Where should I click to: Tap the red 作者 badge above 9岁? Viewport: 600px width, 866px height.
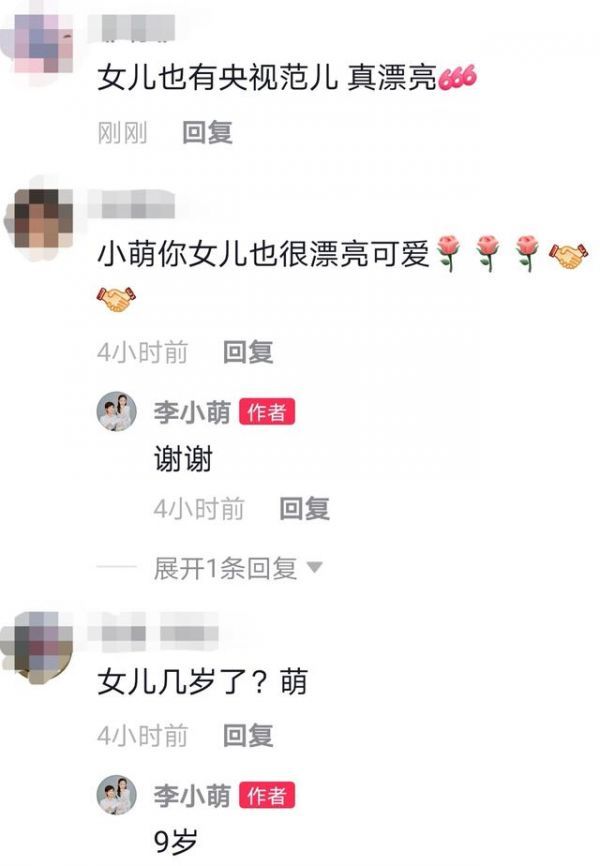pos(267,795)
